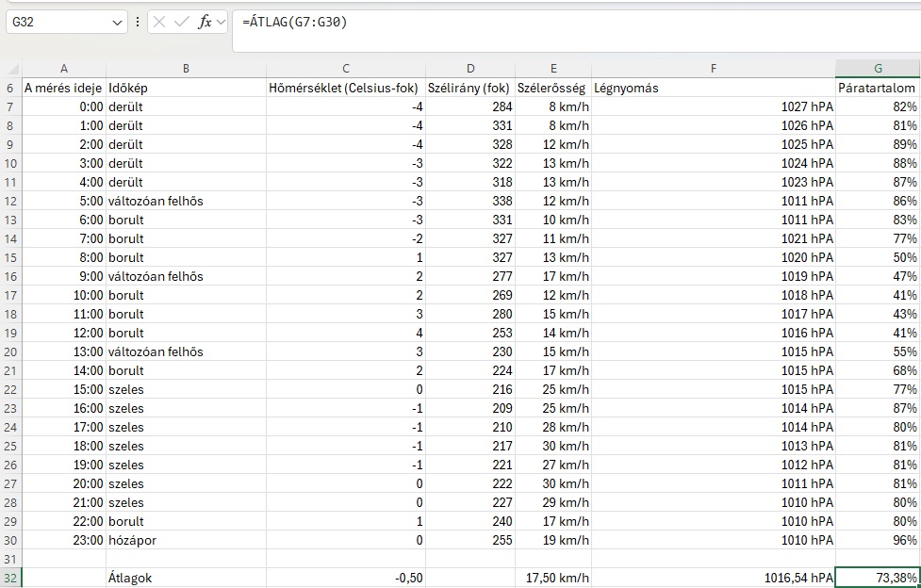Click 'változóan felhős' in the 13:00 row
The width and height of the screenshot is (921, 588).
pyautogui.click(x=186, y=351)
